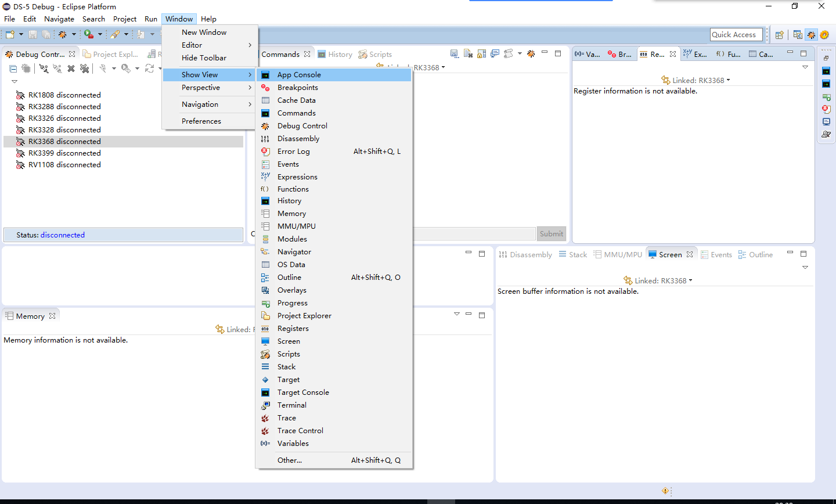Choose Hide Toolbar menu entry
836x504 pixels.
click(210, 58)
